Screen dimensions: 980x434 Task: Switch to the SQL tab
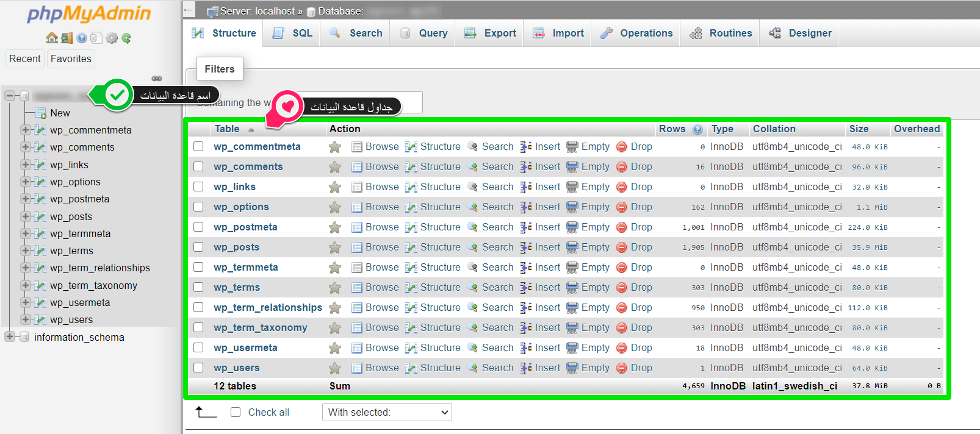[x=293, y=33]
